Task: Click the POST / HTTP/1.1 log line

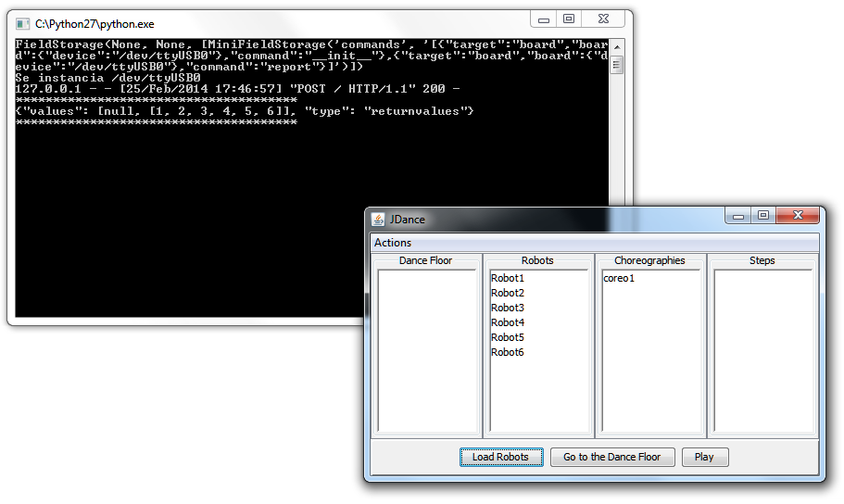Action: tap(237, 89)
